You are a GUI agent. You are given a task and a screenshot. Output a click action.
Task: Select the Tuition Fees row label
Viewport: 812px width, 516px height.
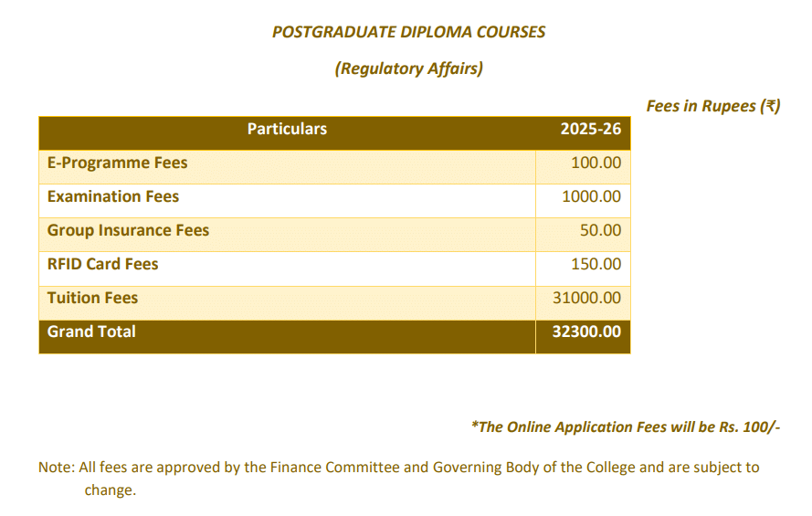coord(92,299)
